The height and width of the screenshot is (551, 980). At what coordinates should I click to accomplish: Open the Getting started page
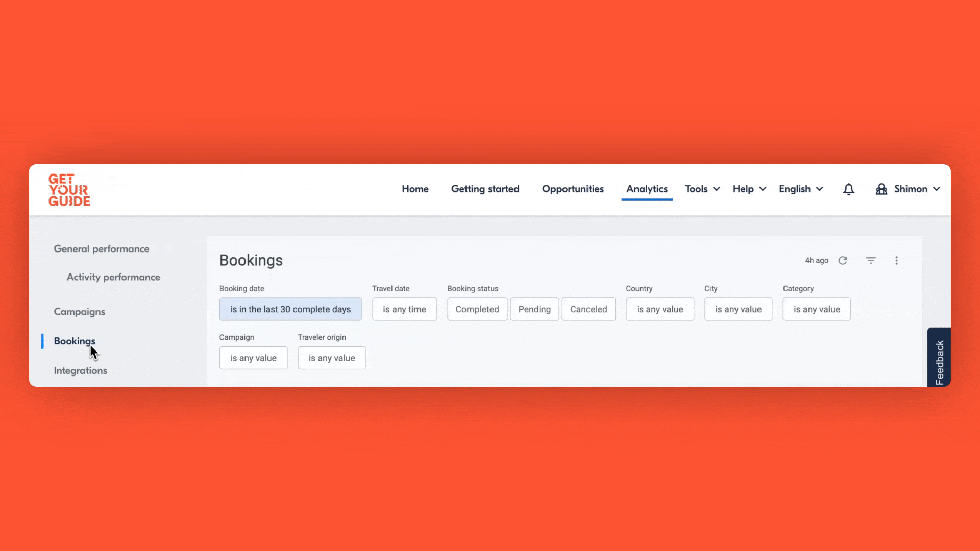coord(485,189)
